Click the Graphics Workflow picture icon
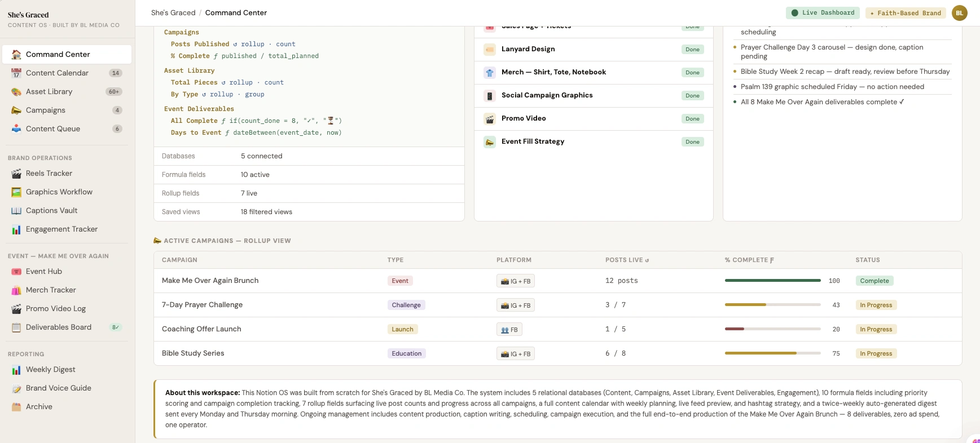Screen dimensions: 980x443 (x=16, y=192)
